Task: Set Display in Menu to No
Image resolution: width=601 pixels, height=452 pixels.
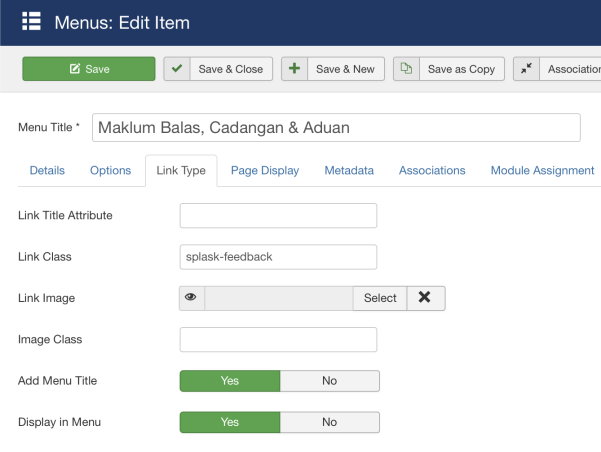Action: point(329,422)
